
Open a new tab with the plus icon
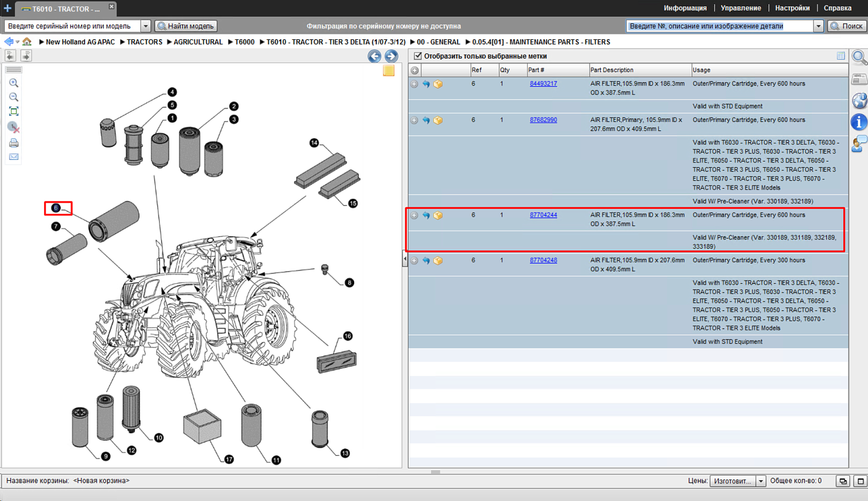coord(8,8)
